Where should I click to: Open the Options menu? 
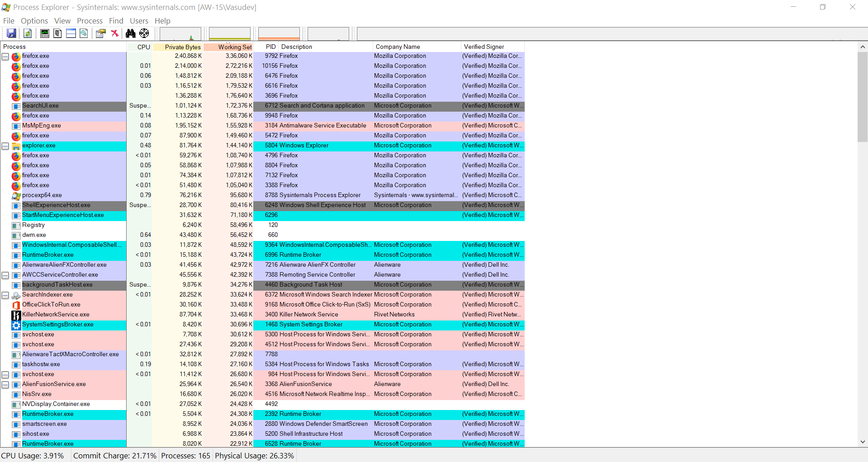[x=34, y=21]
